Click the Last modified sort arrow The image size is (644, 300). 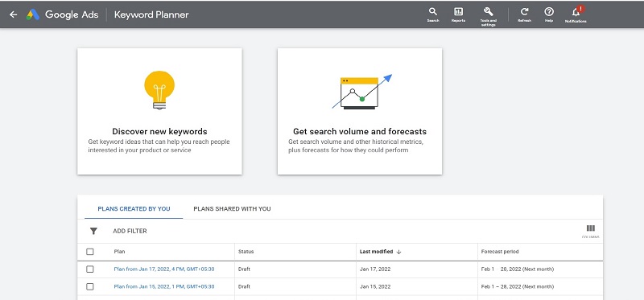[398, 252]
